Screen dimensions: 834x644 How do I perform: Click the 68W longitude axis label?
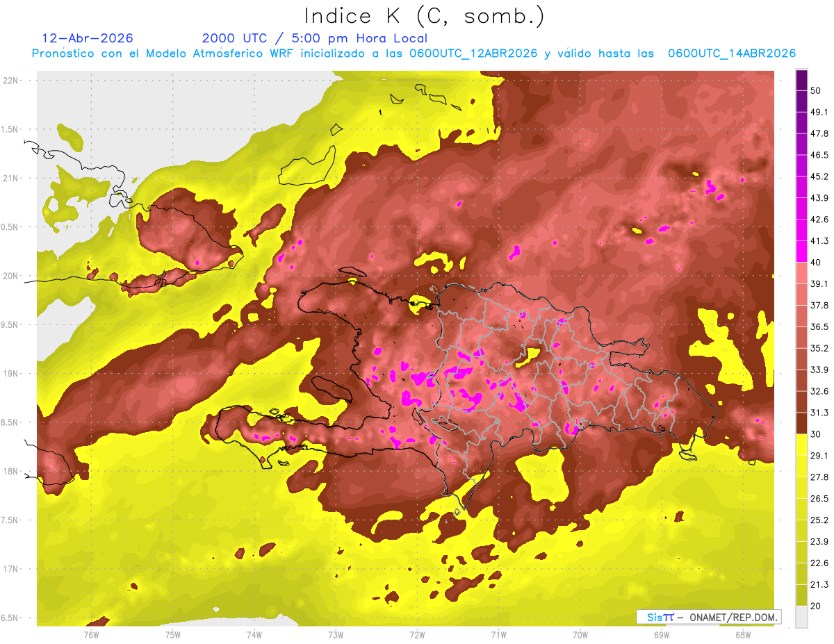click(742, 634)
